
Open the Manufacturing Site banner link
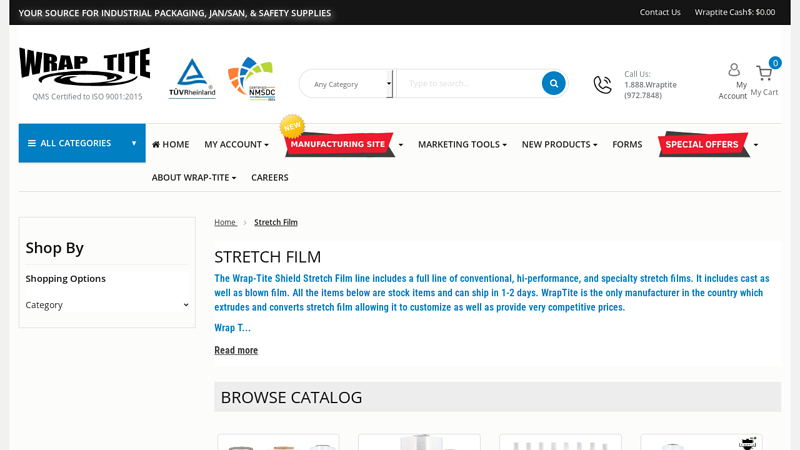tap(339, 144)
